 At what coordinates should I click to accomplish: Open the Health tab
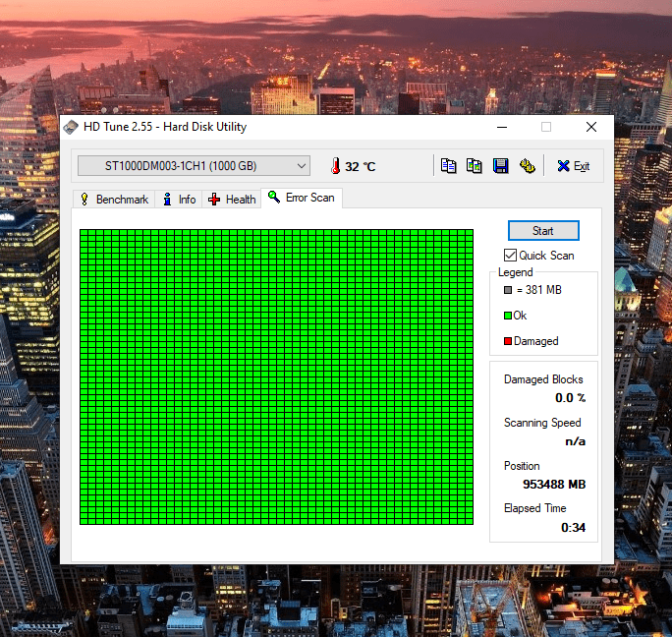232,200
